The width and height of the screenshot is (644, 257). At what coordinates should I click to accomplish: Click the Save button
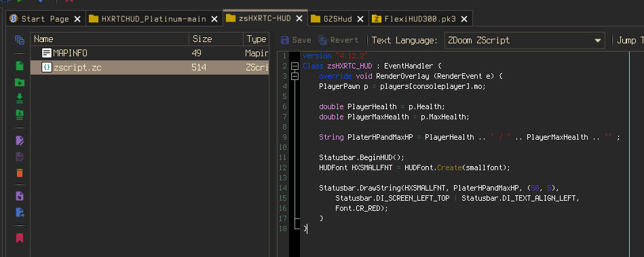tap(296, 40)
